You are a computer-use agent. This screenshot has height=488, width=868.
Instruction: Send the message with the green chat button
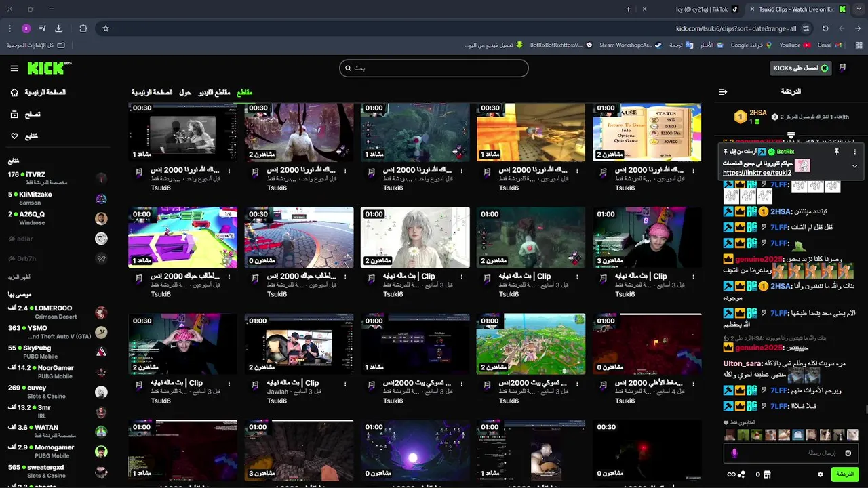844,474
